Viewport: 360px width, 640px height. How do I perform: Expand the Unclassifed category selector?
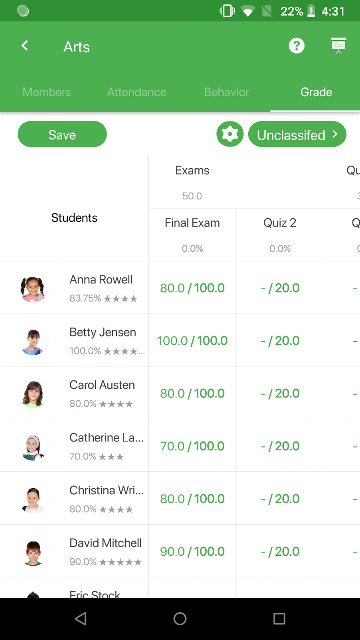(x=297, y=134)
